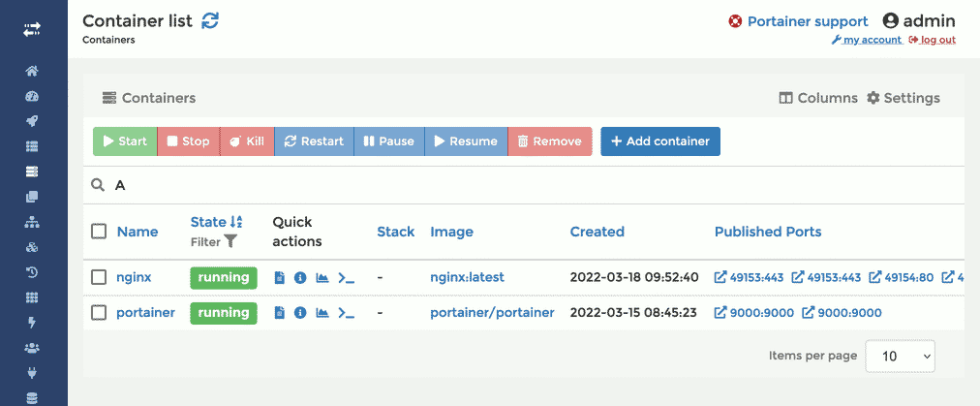Open console icon for portainer container
Image resolution: width=980 pixels, height=406 pixels.
[x=347, y=312]
